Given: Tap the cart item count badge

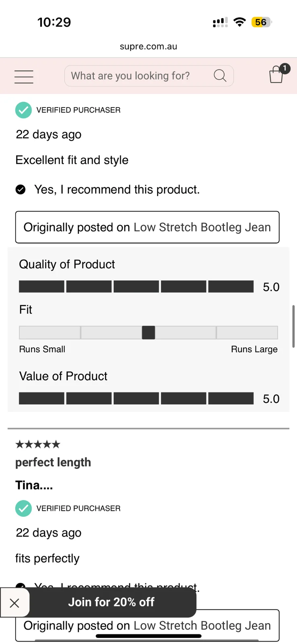Looking at the screenshot, I should pyautogui.click(x=285, y=68).
